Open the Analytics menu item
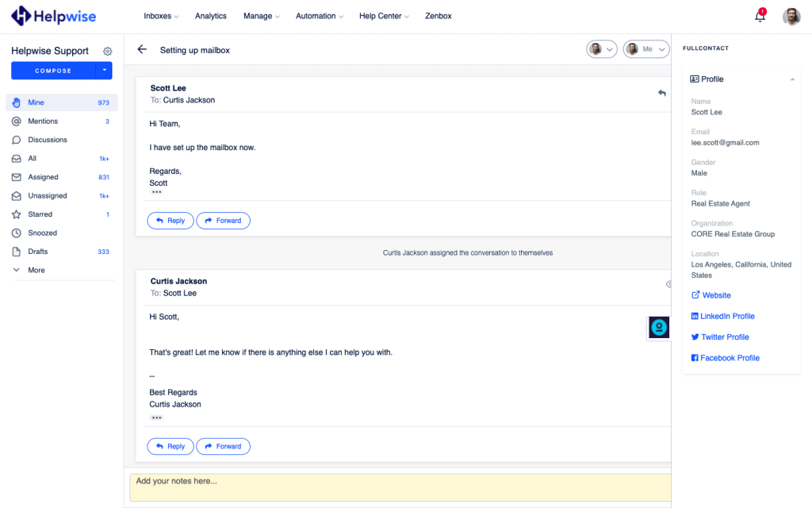 210,16
